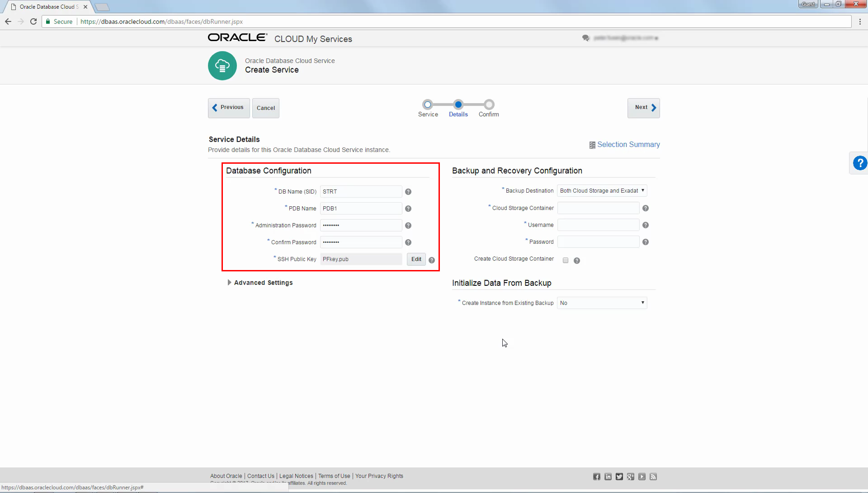Click the Previous button

(229, 108)
